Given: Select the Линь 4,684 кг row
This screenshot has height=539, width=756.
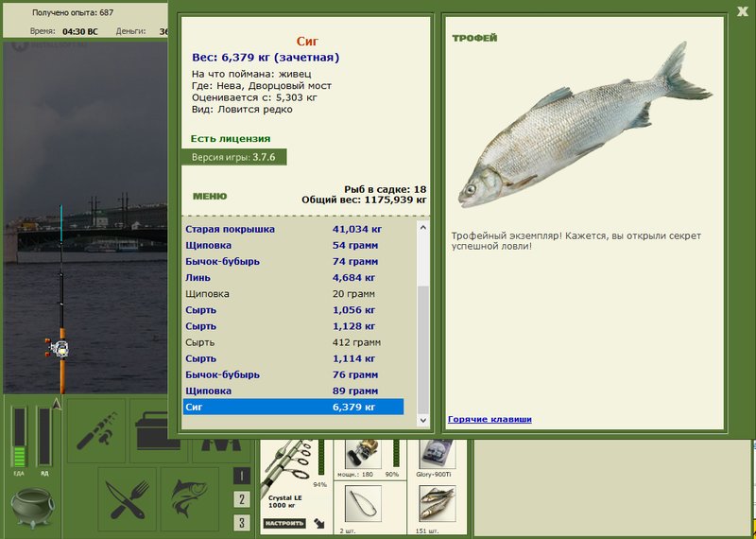Looking at the screenshot, I should point(294,277).
